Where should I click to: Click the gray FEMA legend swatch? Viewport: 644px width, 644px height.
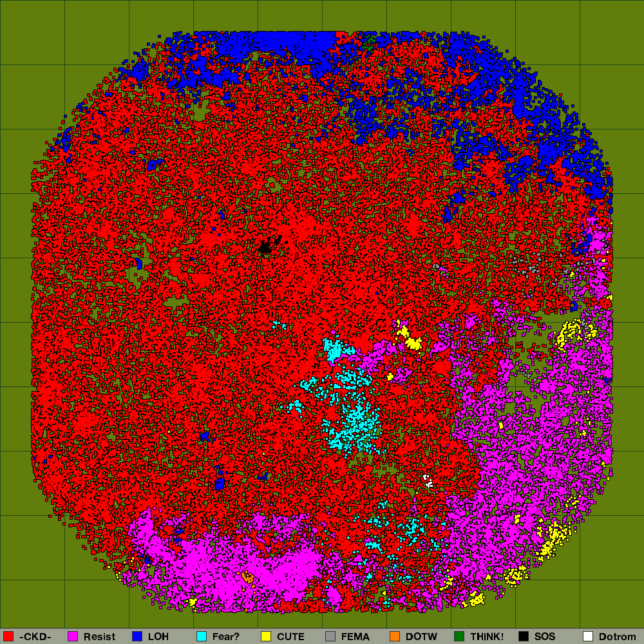(x=330, y=636)
